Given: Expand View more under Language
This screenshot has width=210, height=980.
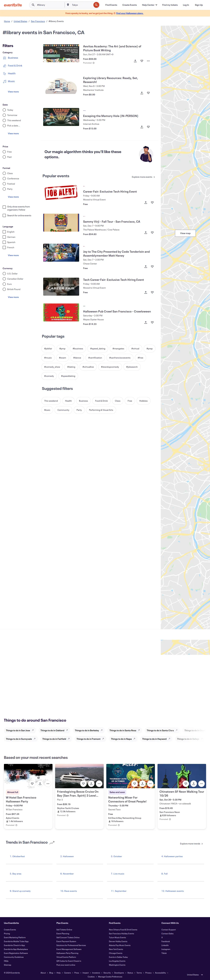Looking at the screenshot, I should click(13, 255).
